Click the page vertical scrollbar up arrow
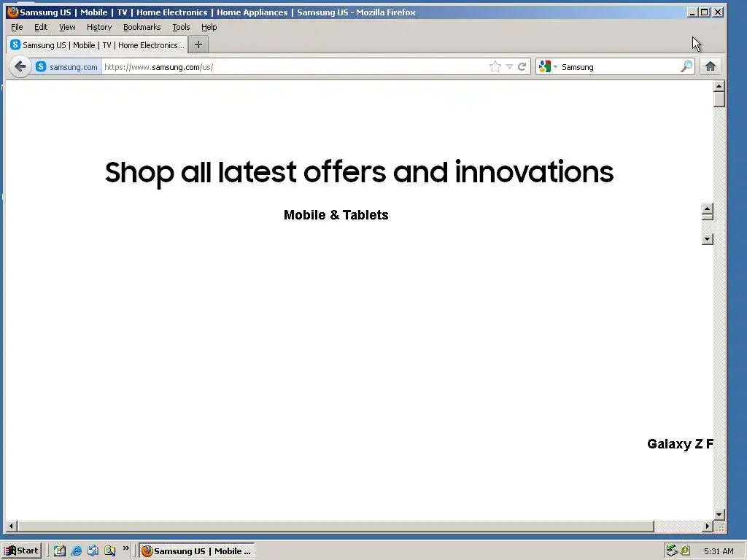Image resolution: width=747 pixels, height=560 pixels. tap(719, 86)
